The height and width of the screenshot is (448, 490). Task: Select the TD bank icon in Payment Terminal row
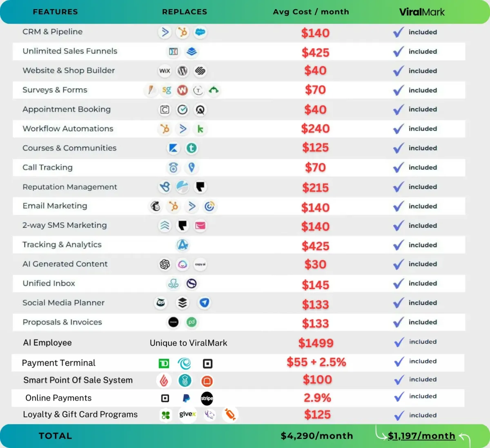(x=164, y=363)
